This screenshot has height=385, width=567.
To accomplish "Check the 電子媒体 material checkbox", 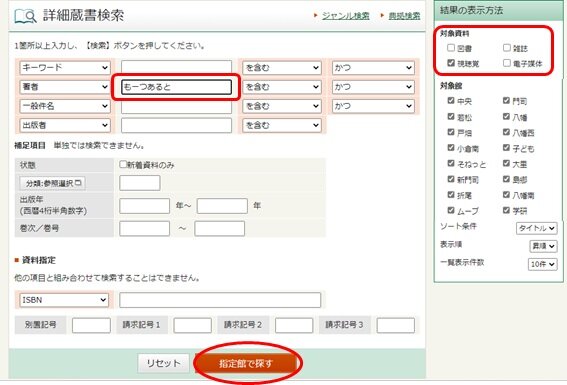I will (507, 63).
